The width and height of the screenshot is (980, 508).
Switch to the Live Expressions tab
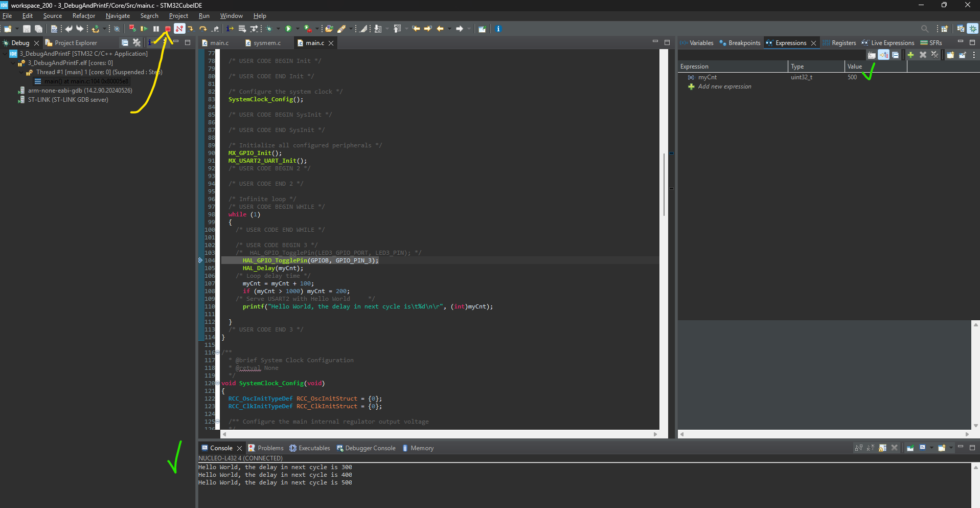tap(892, 43)
